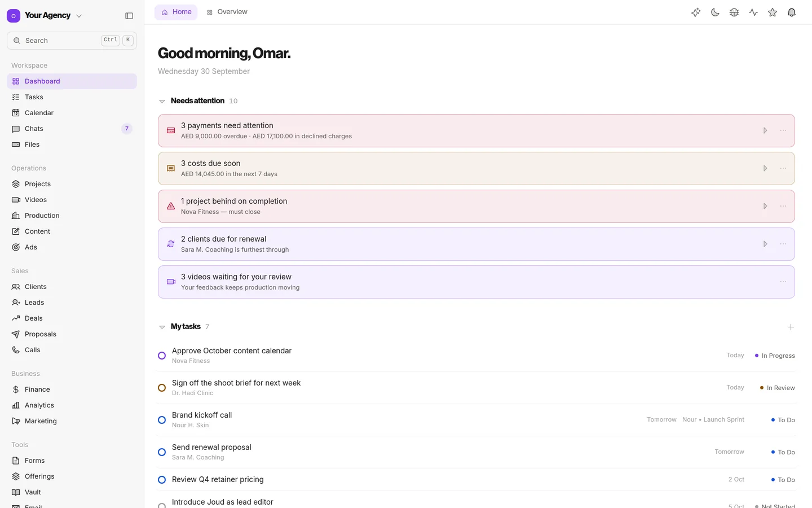Open the activity pulse icon
The height and width of the screenshot is (508, 812).
click(753, 12)
